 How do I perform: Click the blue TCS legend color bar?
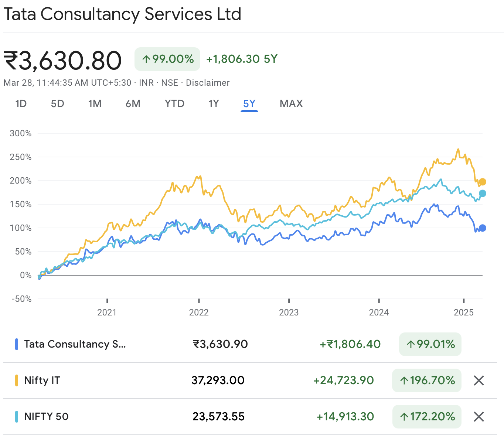click(x=17, y=344)
